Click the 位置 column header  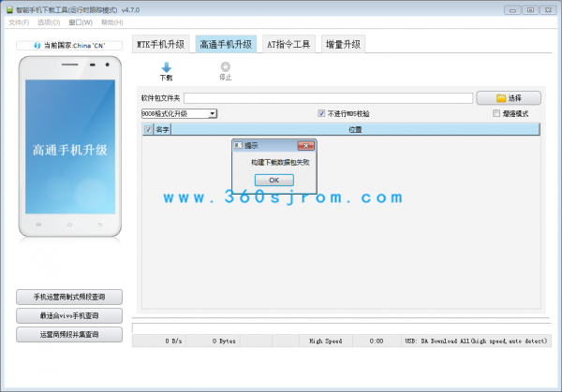point(355,130)
